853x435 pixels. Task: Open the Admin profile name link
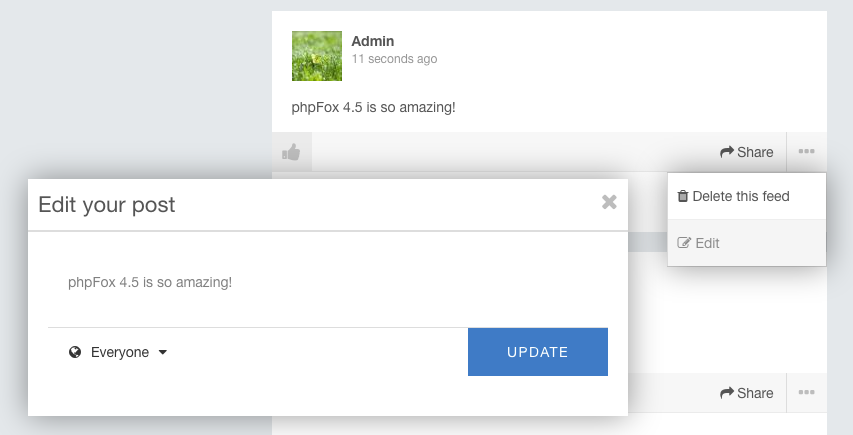pos(373,41)
